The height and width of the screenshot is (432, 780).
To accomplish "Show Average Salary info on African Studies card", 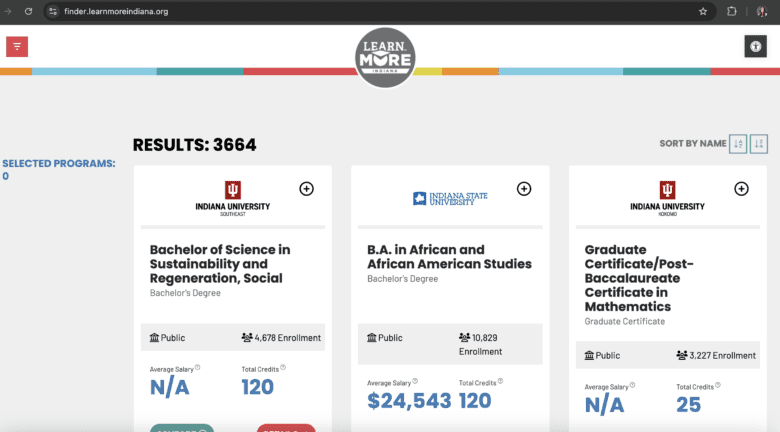I will [x=415, y=381].
